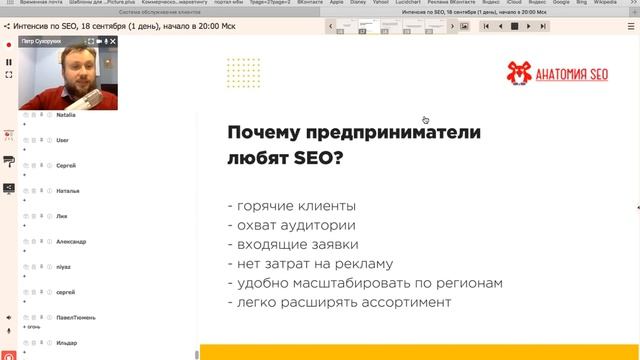Toggle the speaker sound icon in sidebar
This screenshot has height=360, width=640.
click(9, 318)
